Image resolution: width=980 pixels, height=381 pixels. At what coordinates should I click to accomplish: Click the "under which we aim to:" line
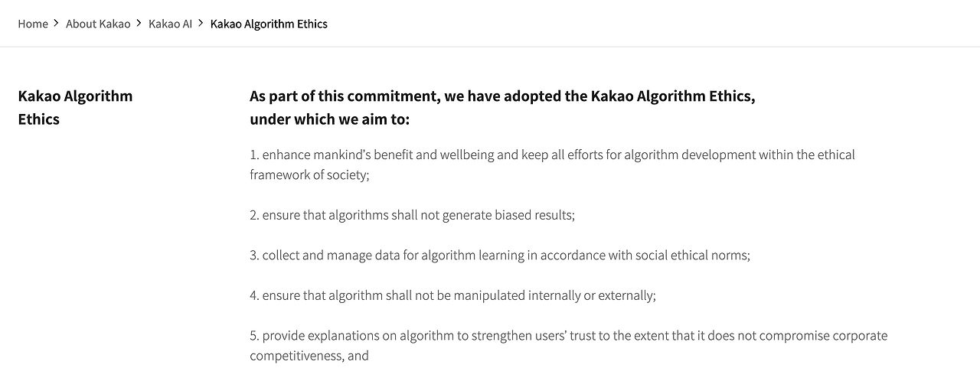329,119
